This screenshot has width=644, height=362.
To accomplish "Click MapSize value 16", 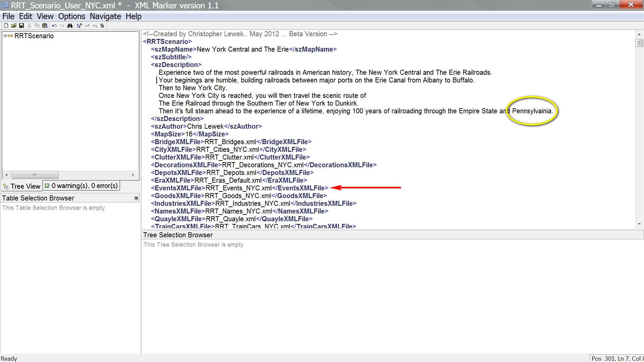I will pyautogui.click(x=189, y=134).
